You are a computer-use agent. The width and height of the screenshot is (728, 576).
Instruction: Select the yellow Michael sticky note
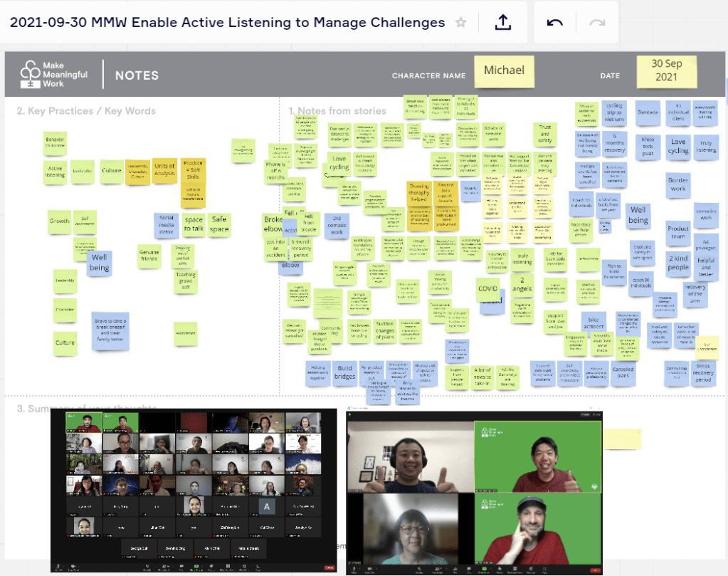pos(504,70)
